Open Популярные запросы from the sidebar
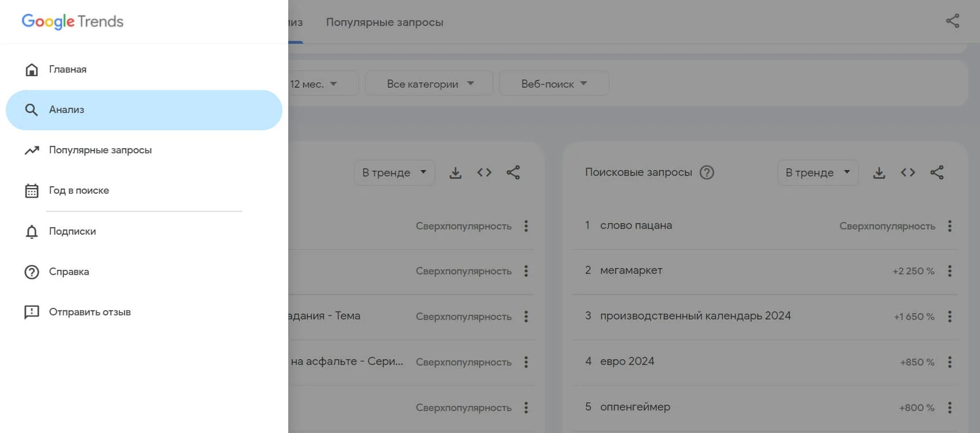 point(100,150)
